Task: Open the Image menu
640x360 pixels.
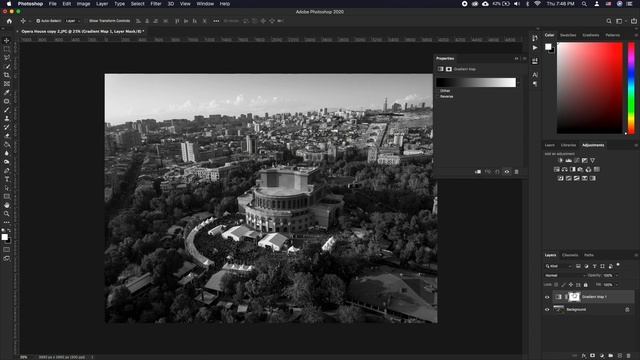Action: pos(83,4)
